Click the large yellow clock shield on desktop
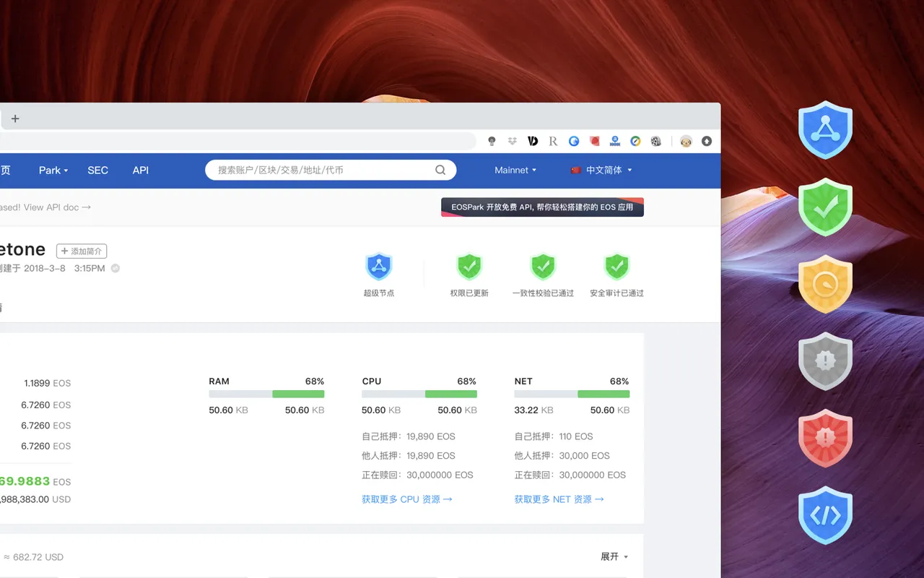The width and height of the screenshot is (924, 578). 825,284
